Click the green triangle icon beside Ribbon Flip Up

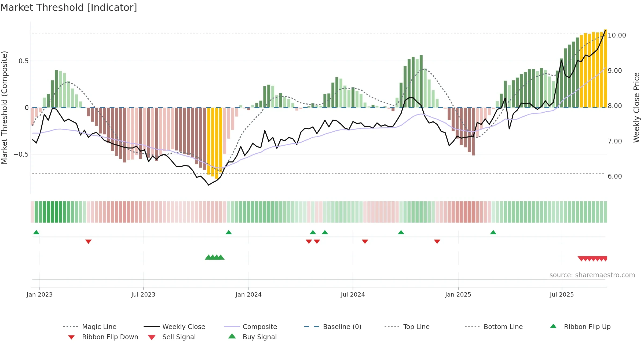click(553, 326)
